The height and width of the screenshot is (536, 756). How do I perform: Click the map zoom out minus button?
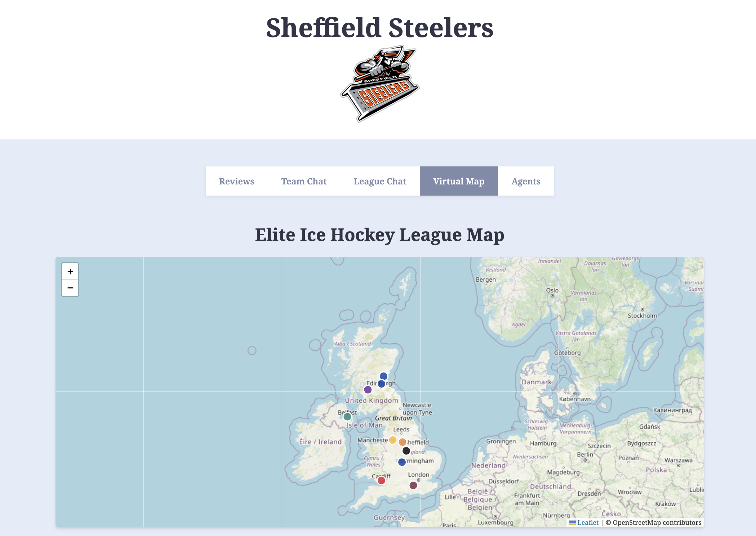coord(70,288)
